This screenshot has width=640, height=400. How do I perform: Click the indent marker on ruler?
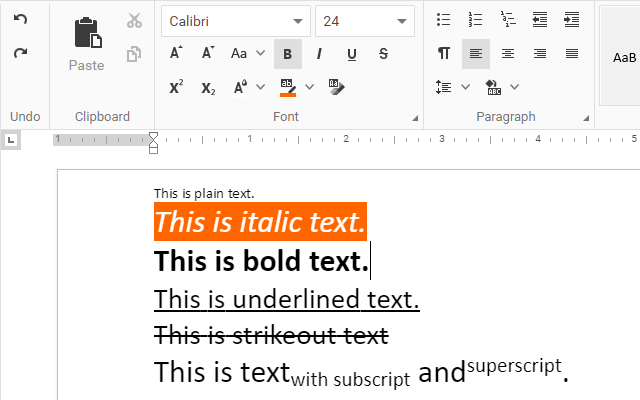153,143
